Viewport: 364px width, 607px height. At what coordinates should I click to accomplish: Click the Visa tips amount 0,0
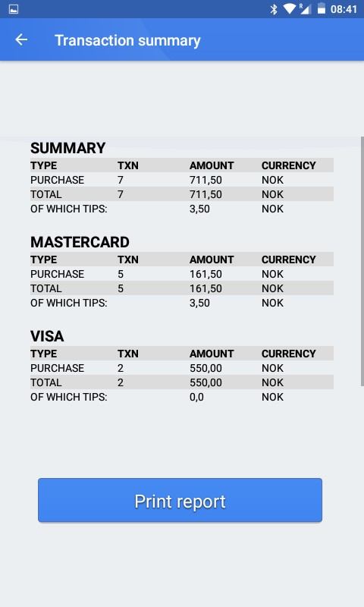(x=196, y=397)
